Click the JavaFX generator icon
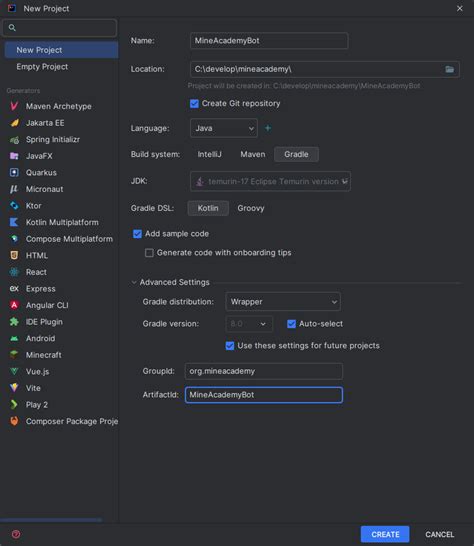The width and height of the screenshot is (474, 546). [14, 156]
